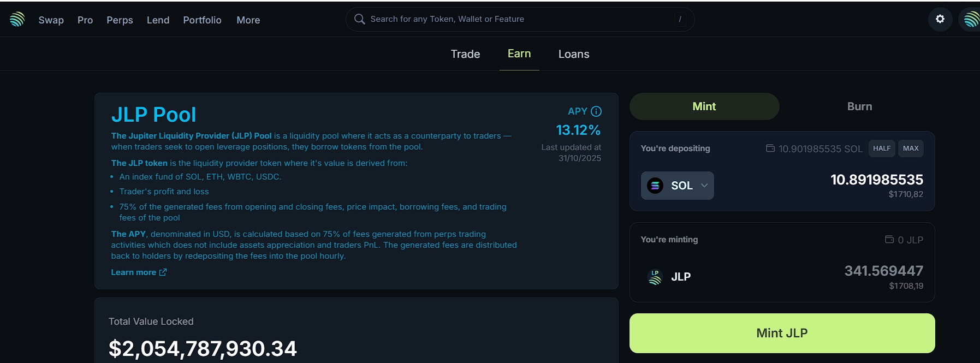980x363 pixels.
Task: Click the SOL balance wallet icon
Action: point(770,148)
